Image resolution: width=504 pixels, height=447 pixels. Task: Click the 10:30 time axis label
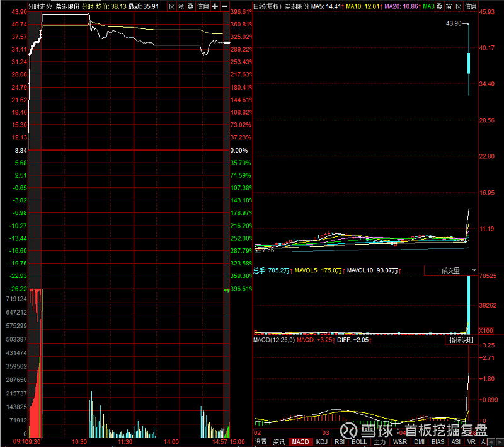pyautogui.click(x=79, y=442)
